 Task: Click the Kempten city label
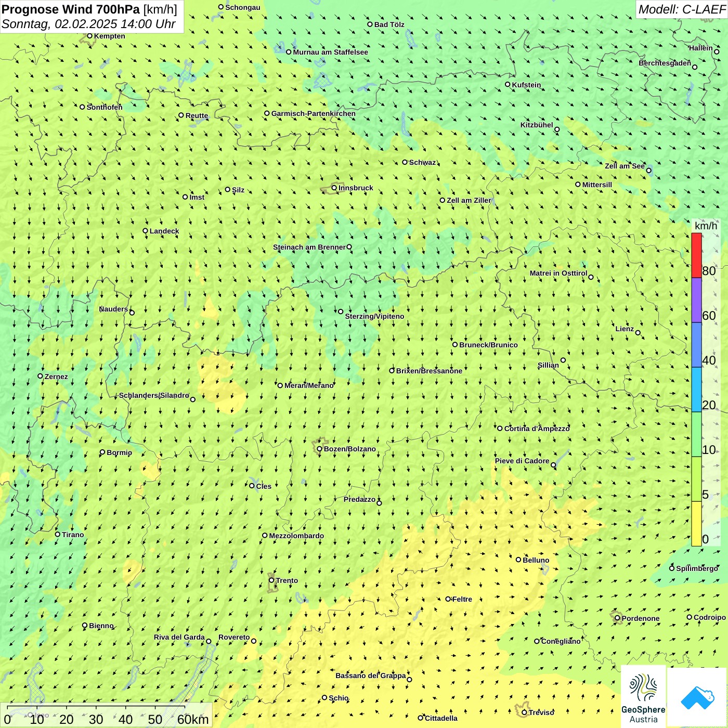click(x=109, y=36)
